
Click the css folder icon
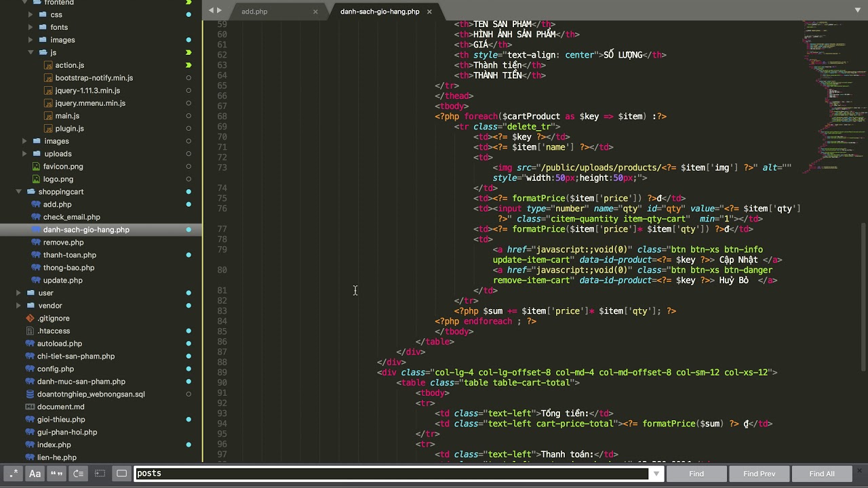pyautogui.click(x=43, y=15)
